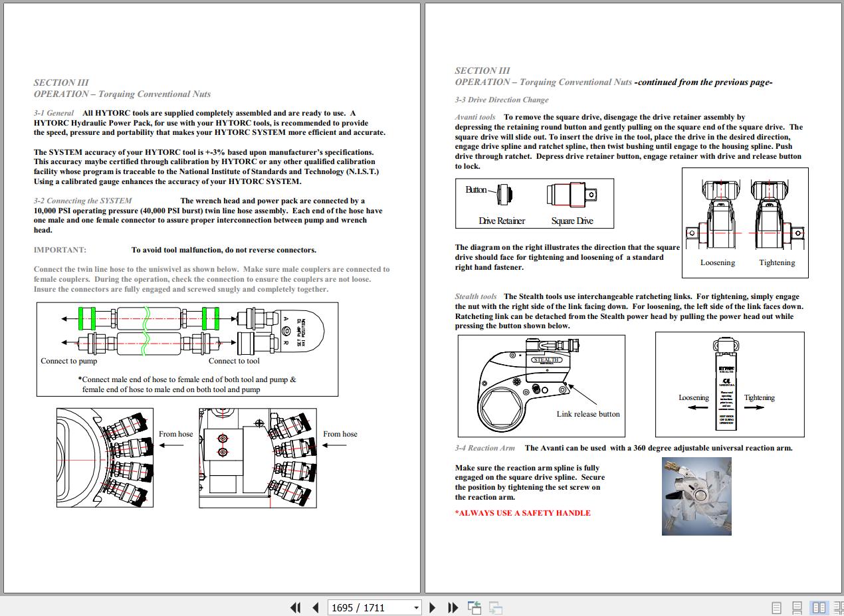The width and height of the screenshot is (844, 616).
Task: Switch to single page view
Action: coord(776,607)
